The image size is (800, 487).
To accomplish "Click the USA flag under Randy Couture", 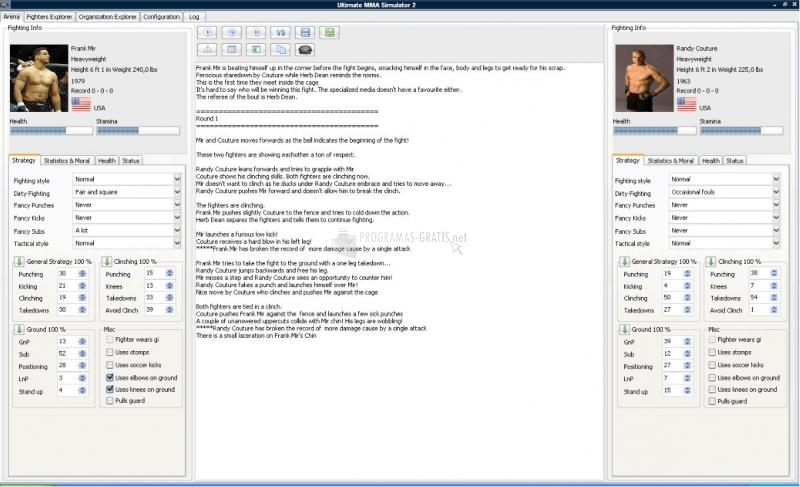I will click(x=686, y=105).
